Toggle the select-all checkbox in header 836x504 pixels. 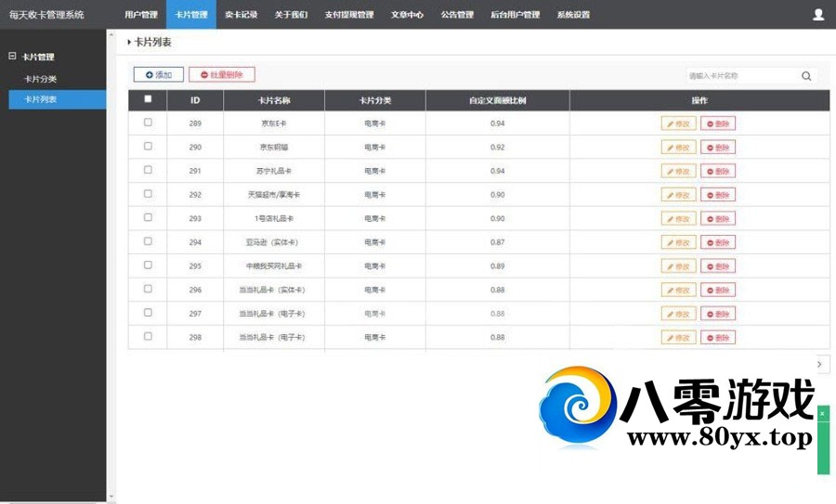point(148,99)
